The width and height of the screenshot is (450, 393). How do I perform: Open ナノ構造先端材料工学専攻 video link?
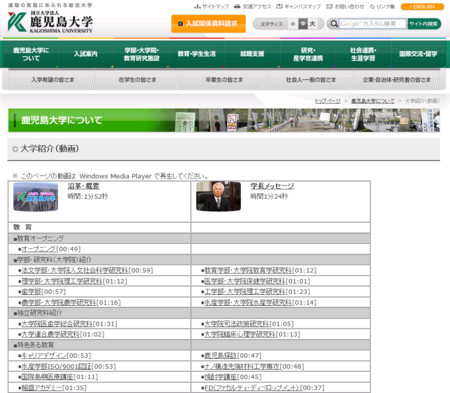point(242,366)
